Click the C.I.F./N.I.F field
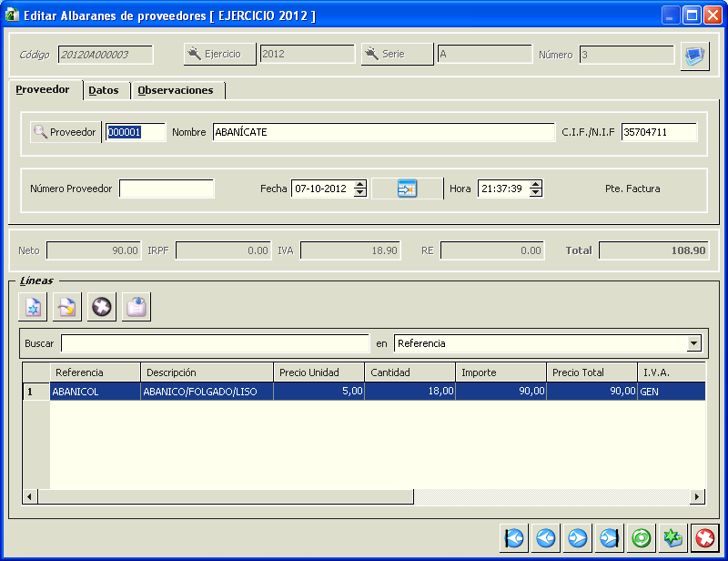Image resolution: width=728 pixels, height=561 pixels. (659, 132)
